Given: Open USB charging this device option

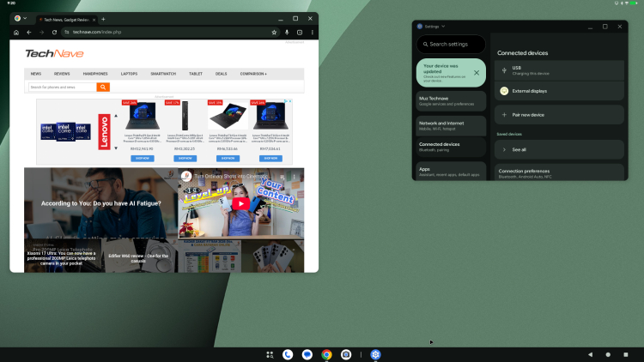Looking at the screenshot, I should click(x=559, y=70).
